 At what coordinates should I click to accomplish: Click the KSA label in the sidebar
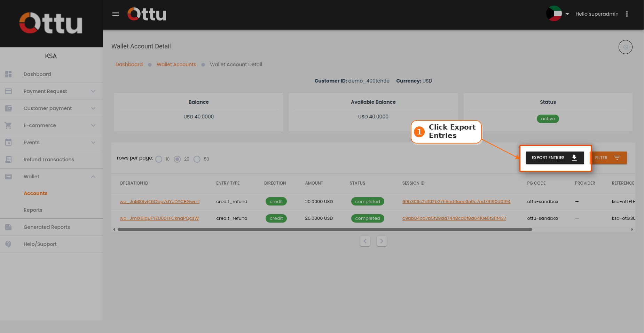coord(51,56)
